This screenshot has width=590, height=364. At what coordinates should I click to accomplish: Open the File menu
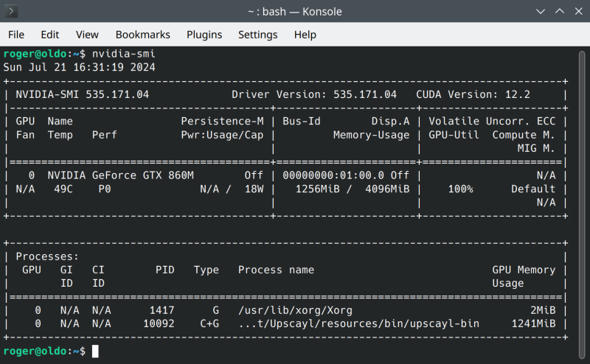(x=16, y=35)
